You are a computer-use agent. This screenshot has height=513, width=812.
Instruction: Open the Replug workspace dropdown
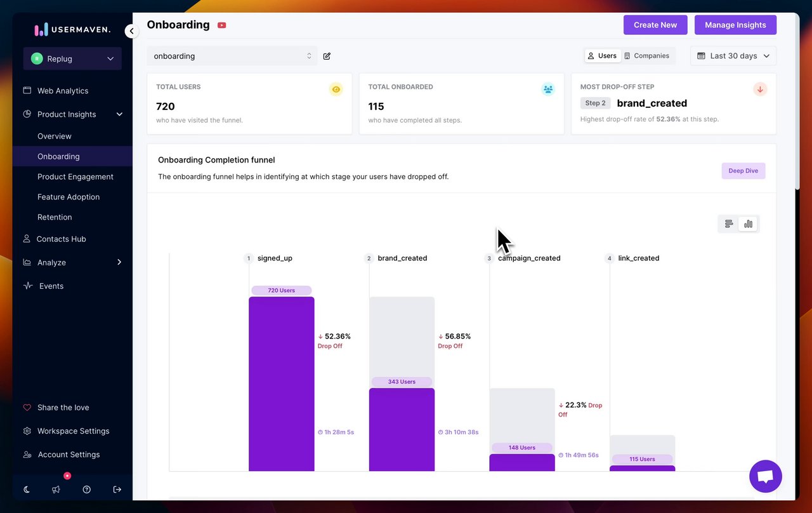[72, 58]
